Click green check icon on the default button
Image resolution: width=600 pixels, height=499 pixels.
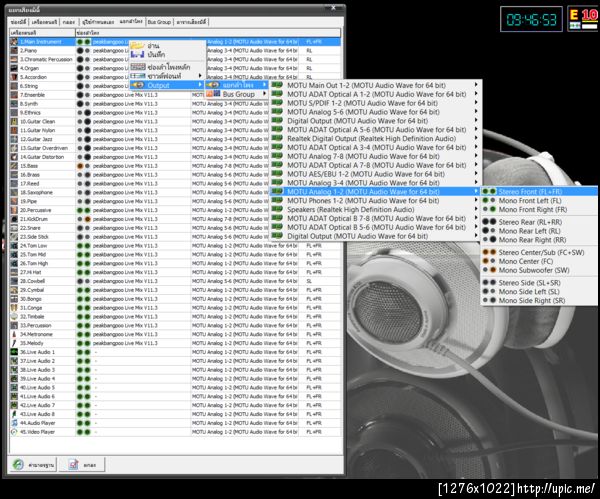tap(18, 465)
